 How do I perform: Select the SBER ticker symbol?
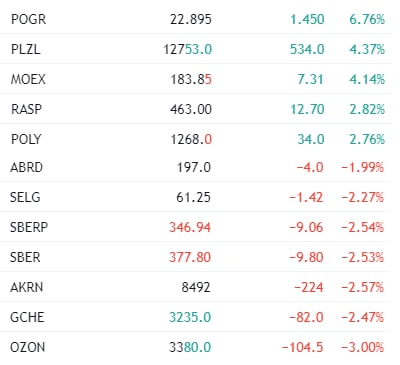25,257
